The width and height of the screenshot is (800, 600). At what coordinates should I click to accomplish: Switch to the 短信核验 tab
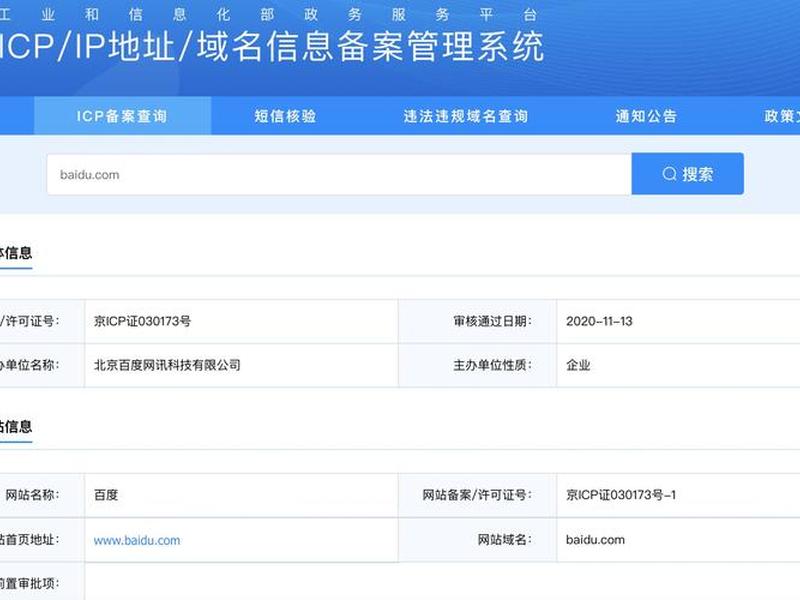pyautogui.click(x=285, y=116)
